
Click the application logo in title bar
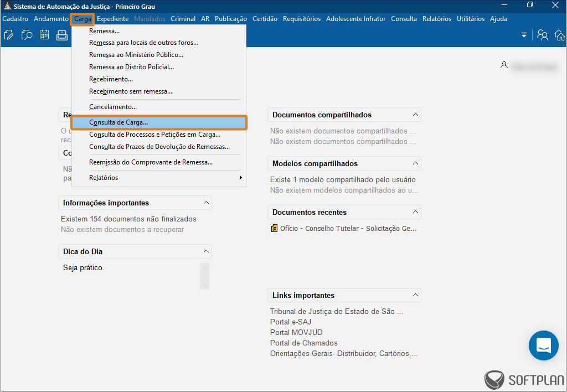(7, 6)
